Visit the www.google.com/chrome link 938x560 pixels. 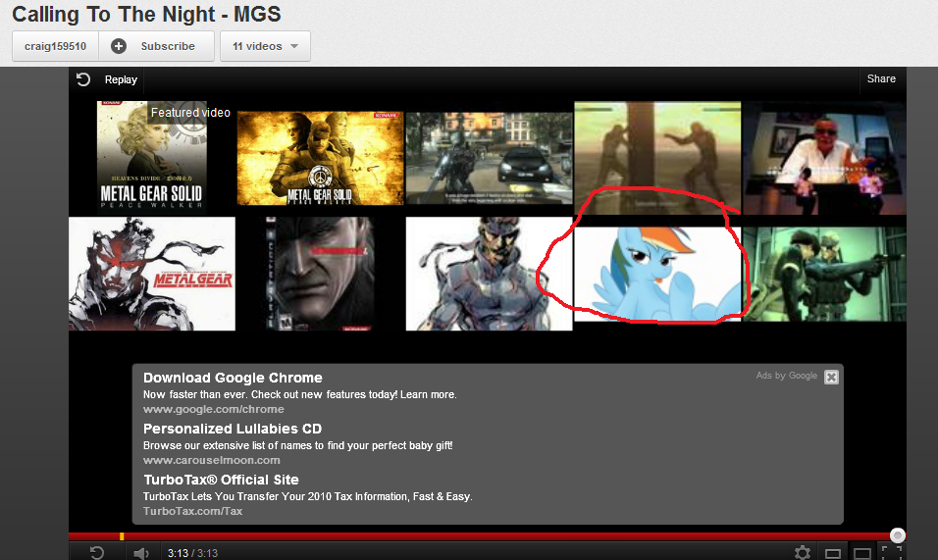click(214, 409)
